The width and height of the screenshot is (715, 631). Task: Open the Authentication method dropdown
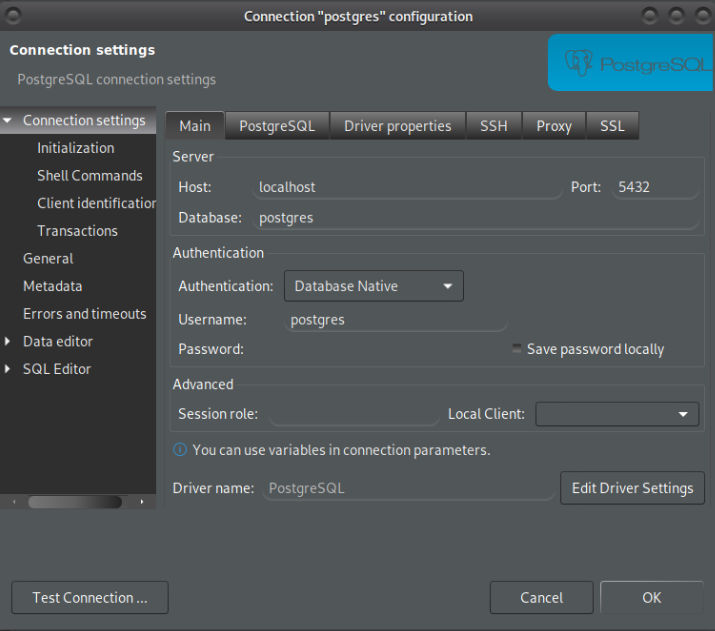click(374, 286)
